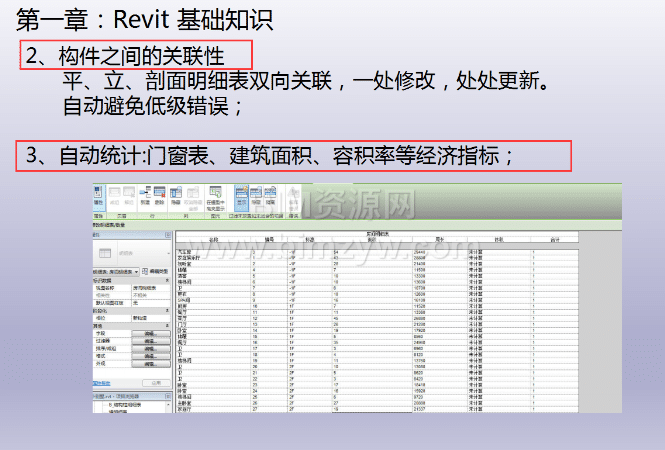Viewport: 665px width, 450px height.
Task: Select the first greyed header group icon
Action: tap(115, 195)
